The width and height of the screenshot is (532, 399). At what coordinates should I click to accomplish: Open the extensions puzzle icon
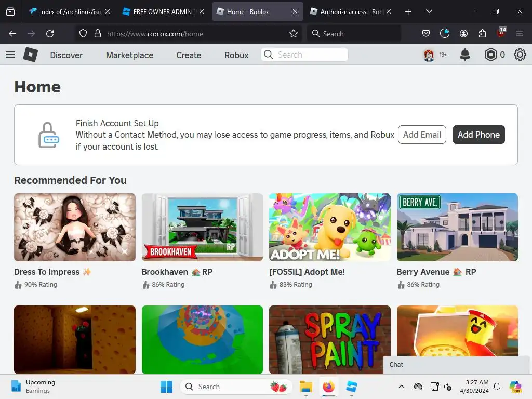click(x=482, y=33)
